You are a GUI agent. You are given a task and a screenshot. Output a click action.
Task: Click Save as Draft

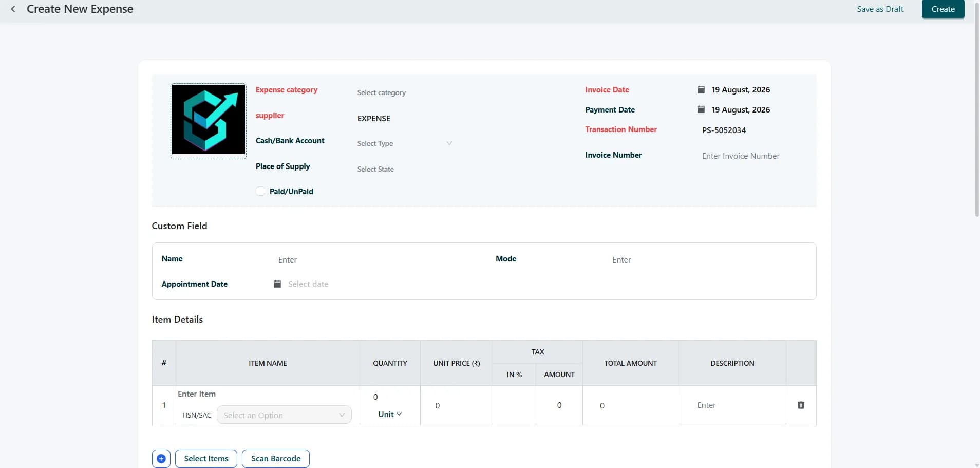(x=880, y=9)
